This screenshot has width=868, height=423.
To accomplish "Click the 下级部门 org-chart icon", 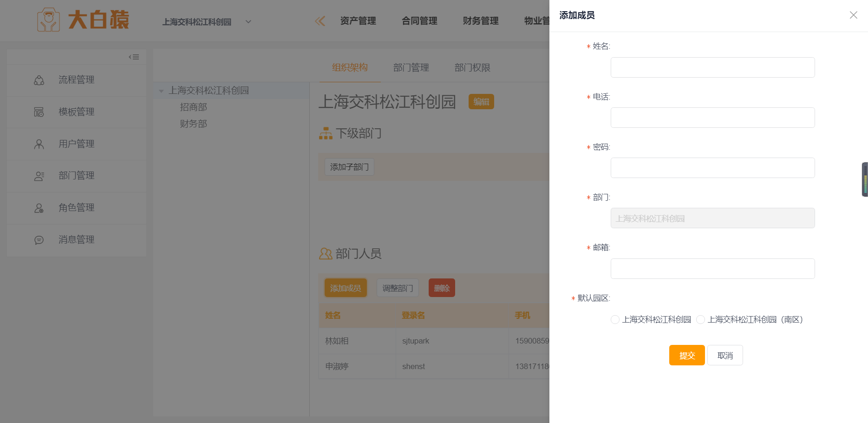I will click(x=326, y=133).
